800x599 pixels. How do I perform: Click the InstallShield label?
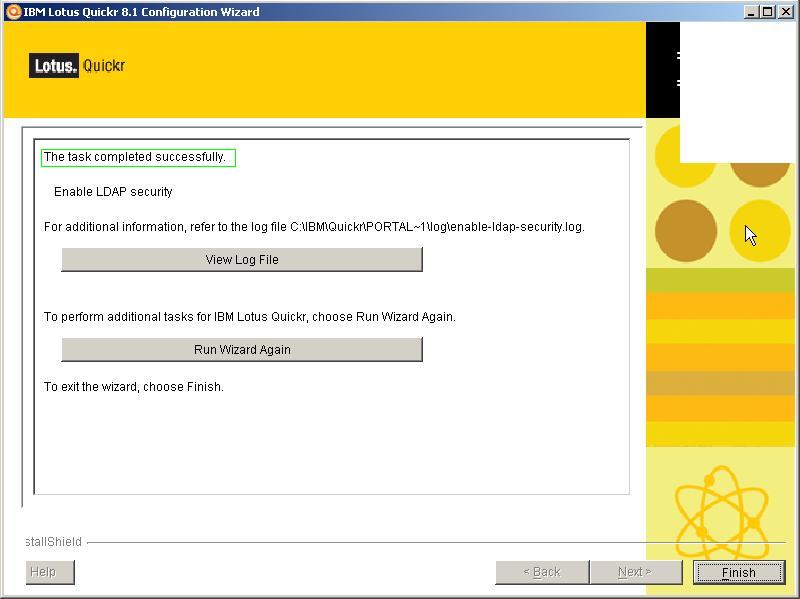54,542
